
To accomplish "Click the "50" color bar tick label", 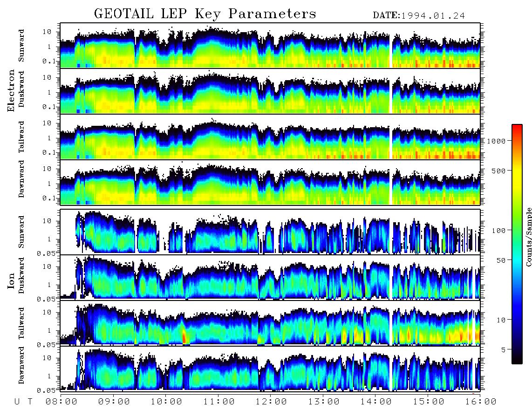I will (501, 260).
